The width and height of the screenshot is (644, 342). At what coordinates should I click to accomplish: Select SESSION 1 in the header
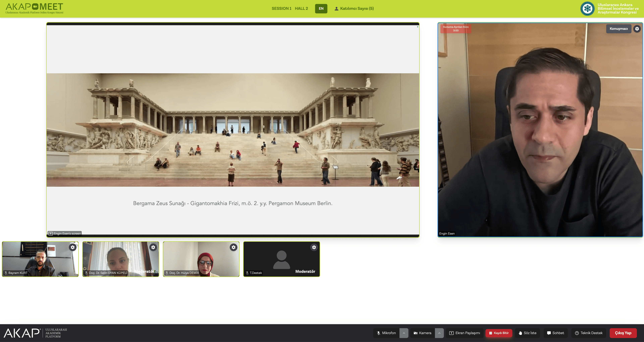pyautogui.click(x=282, y=9)
